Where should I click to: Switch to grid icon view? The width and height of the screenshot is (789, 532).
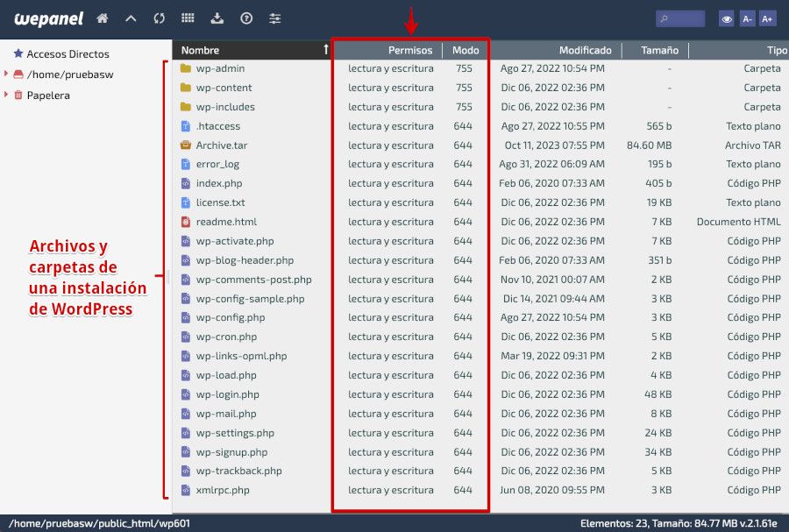(188, 18)
